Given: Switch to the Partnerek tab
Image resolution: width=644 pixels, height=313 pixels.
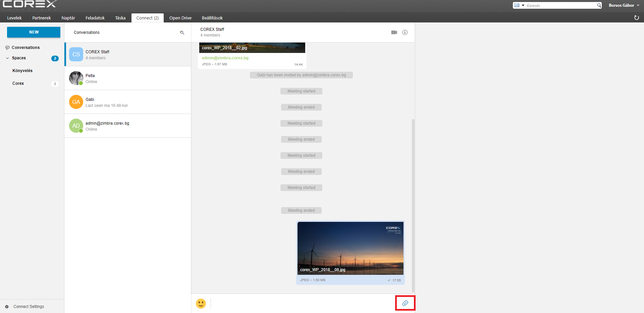Looking at the screenshot, I should [42, 18].
